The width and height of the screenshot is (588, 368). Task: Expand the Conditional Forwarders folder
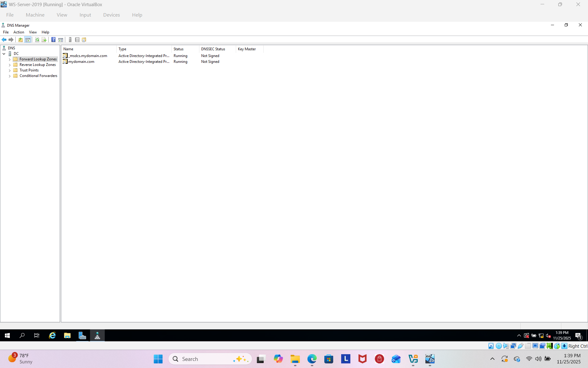pos(10,76)
